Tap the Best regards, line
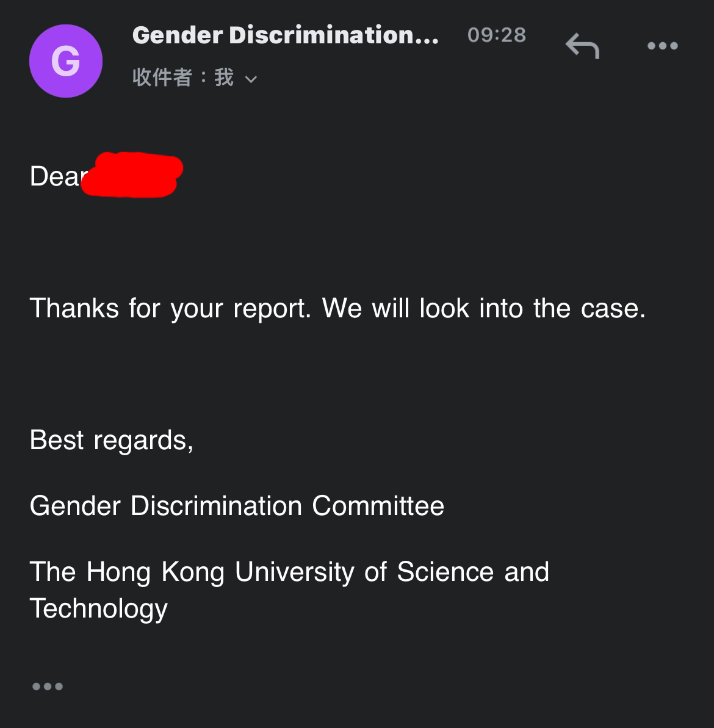Image resolution: width=714 pixels, height=728 pixels. 112,440
